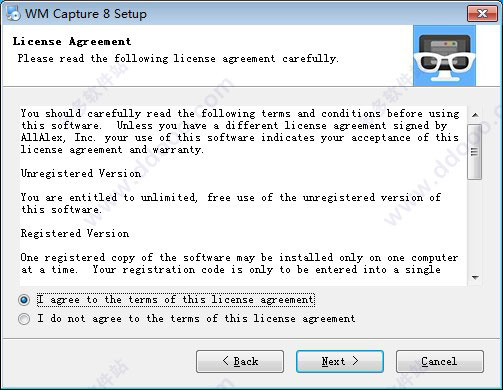
Task: Click the 'Please read the following license agreement' subtitle
Action: [178, 59]
